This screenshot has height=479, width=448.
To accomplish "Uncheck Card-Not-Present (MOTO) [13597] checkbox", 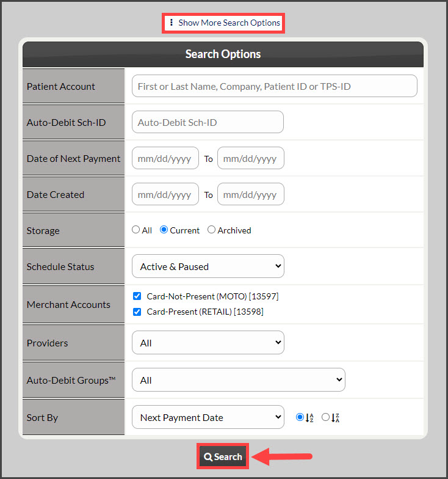I will point(137,296).
